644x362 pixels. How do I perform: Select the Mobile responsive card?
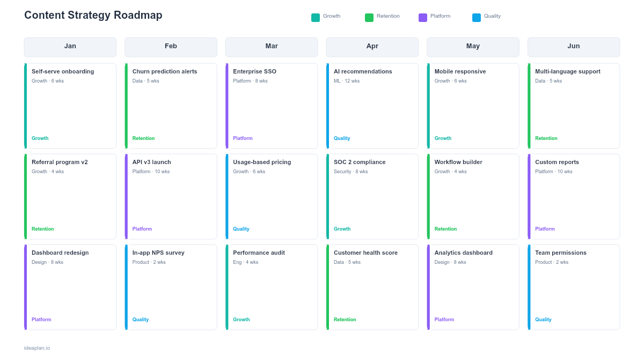(473, 106)
